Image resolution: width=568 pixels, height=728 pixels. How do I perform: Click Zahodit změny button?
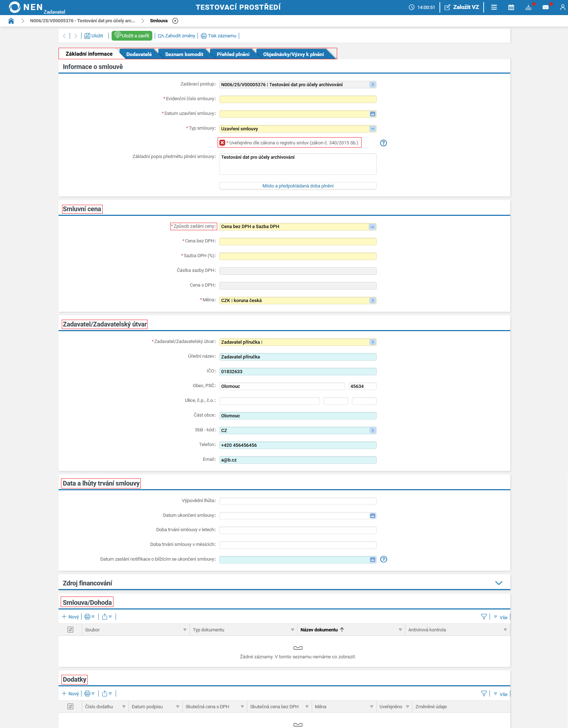coord(177,36)
